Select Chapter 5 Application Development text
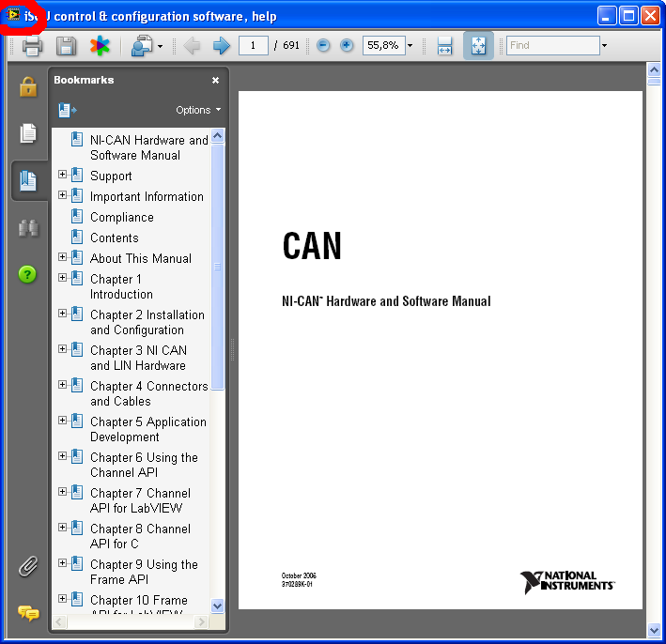The image size is (666, 644). tap(148, 429)
